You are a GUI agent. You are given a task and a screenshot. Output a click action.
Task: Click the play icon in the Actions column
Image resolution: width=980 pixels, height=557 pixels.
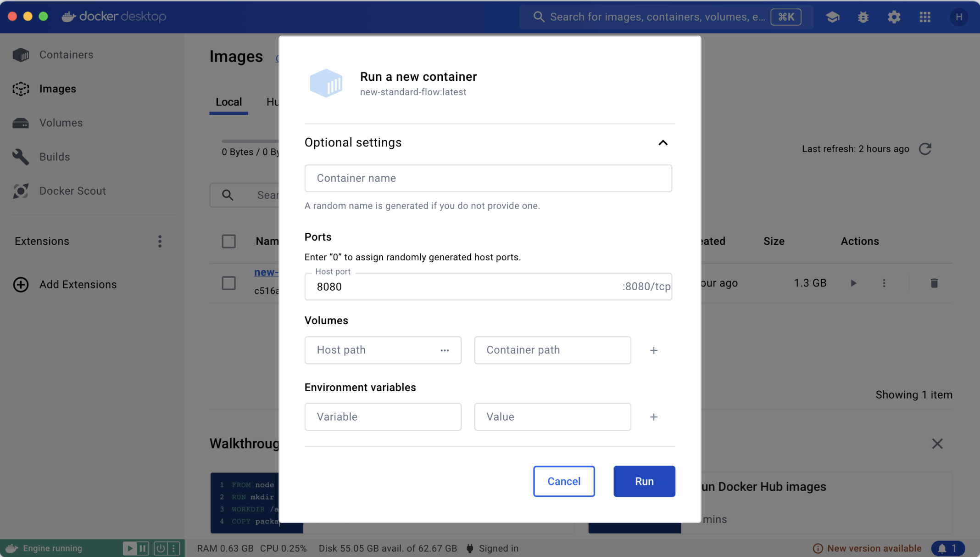tap(853, 283)
